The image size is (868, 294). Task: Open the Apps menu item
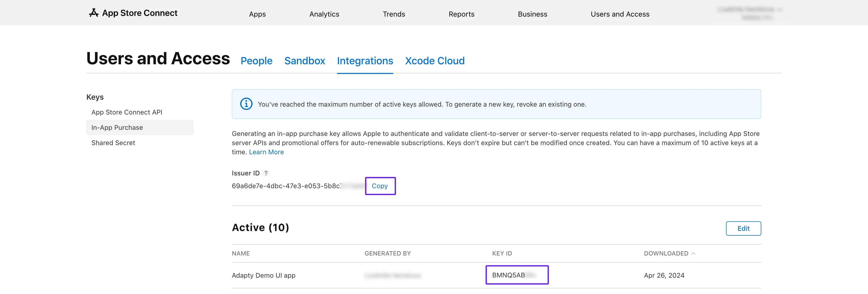click(x=257, y=14)
